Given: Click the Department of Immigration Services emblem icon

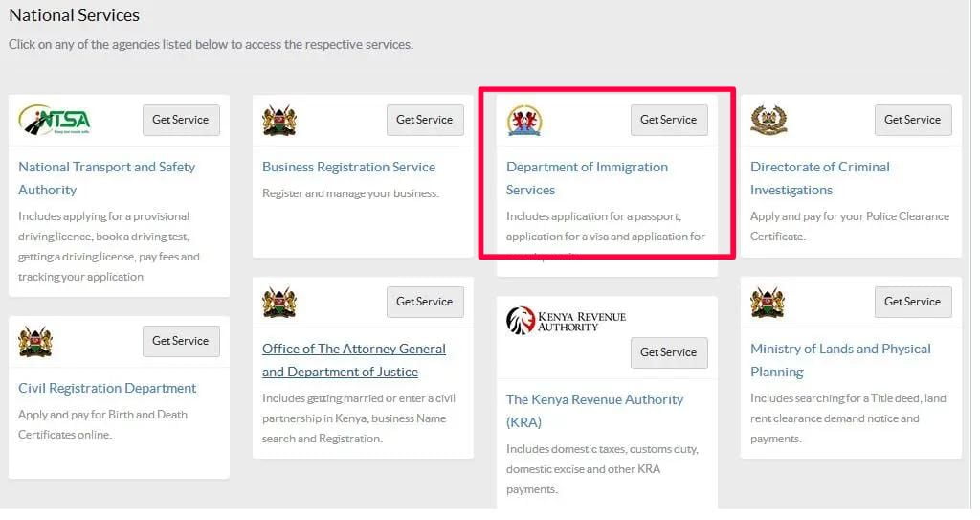Looking at the screenshot, I should tap(524, 120).
